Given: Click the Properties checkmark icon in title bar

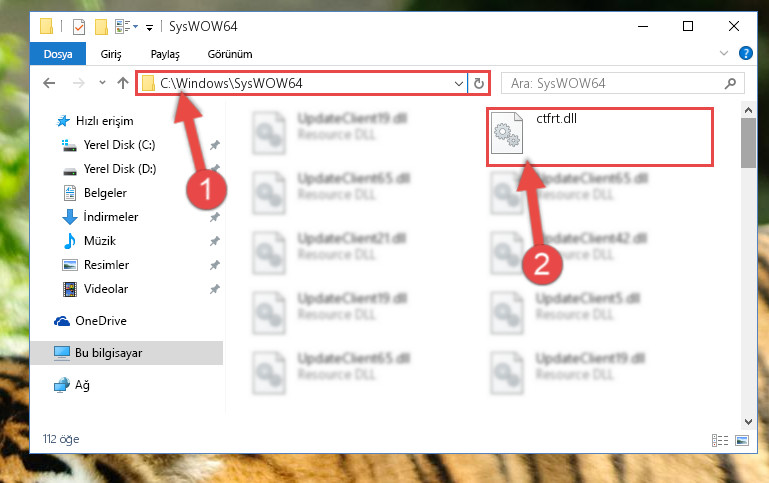Looking at the screenshot, I should point(78,26).
